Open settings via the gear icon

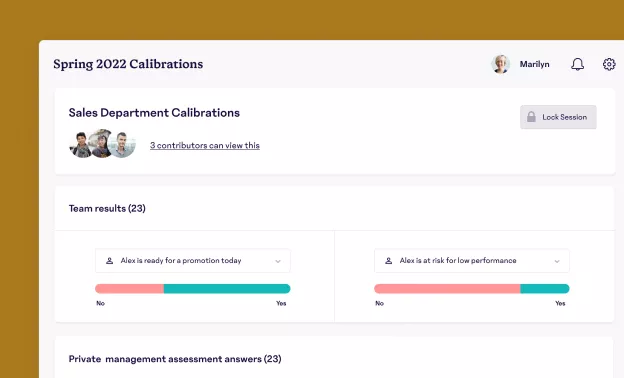(609, 64)
